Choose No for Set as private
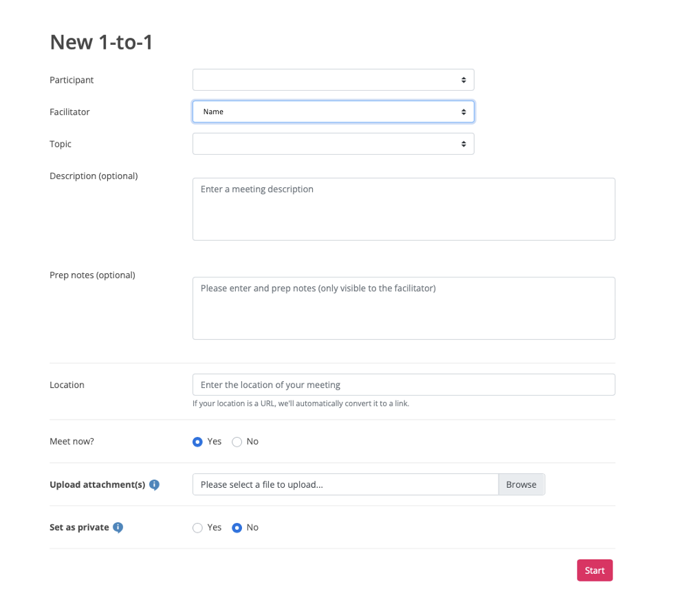Viewport: 700px width, 611px height. (237, 528)
